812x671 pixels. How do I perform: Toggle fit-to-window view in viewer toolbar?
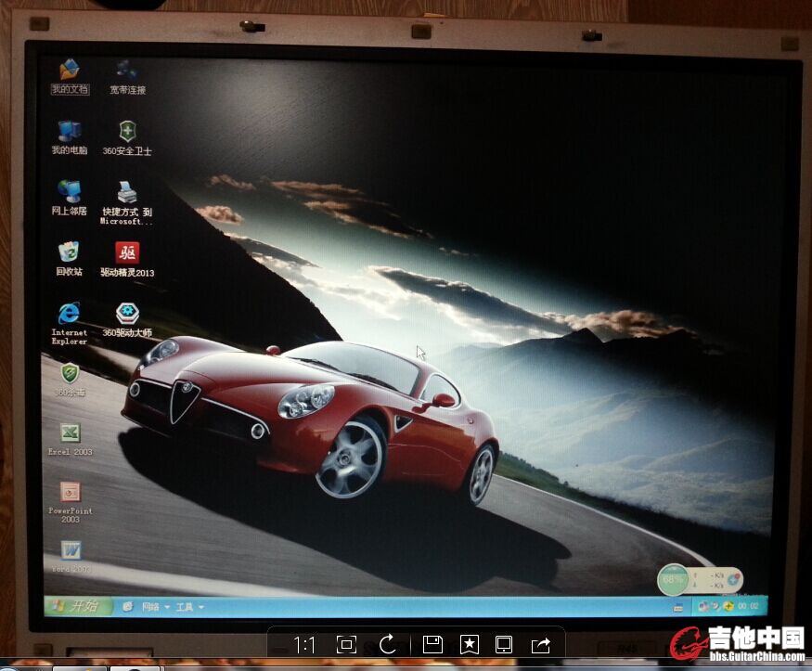click(346, 644)
